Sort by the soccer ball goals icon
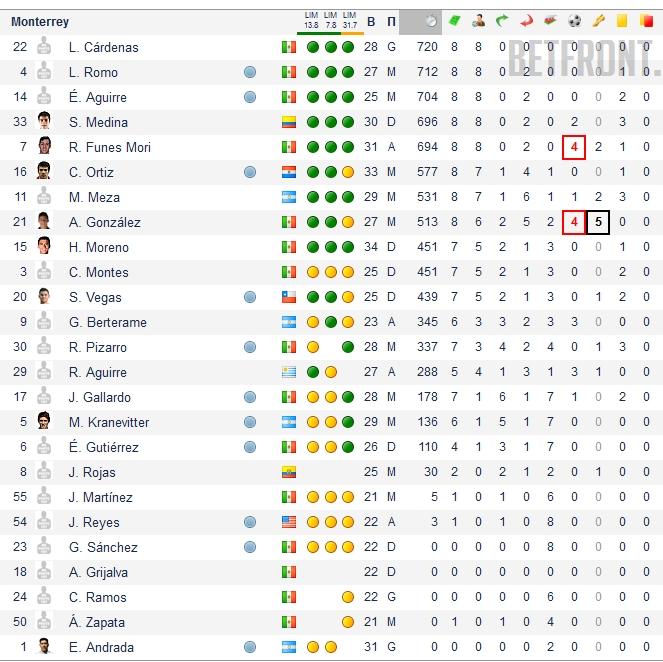This screenshot has height=662, width=663. coord(574,21)
